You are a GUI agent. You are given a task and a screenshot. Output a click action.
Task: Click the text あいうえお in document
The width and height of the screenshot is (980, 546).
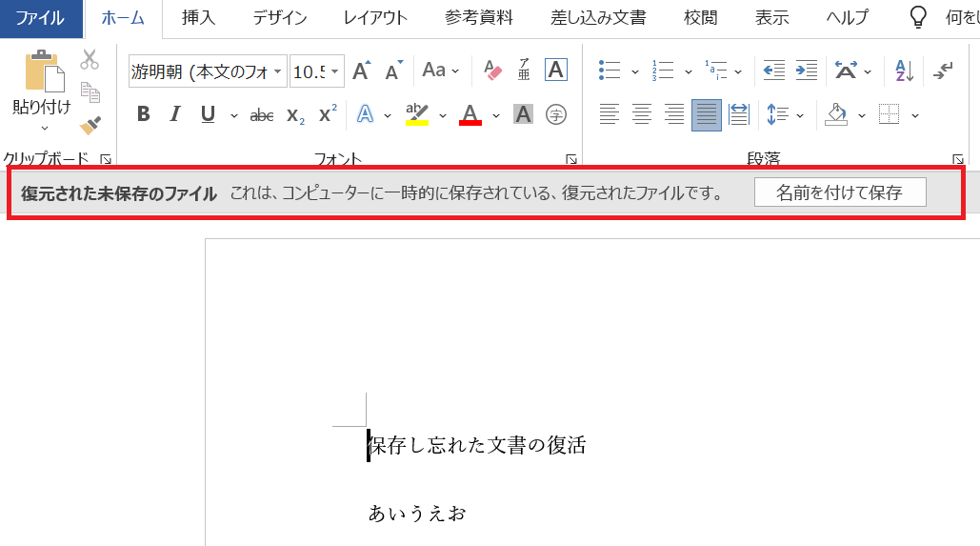pyautogui.click(x=417, y=513)
